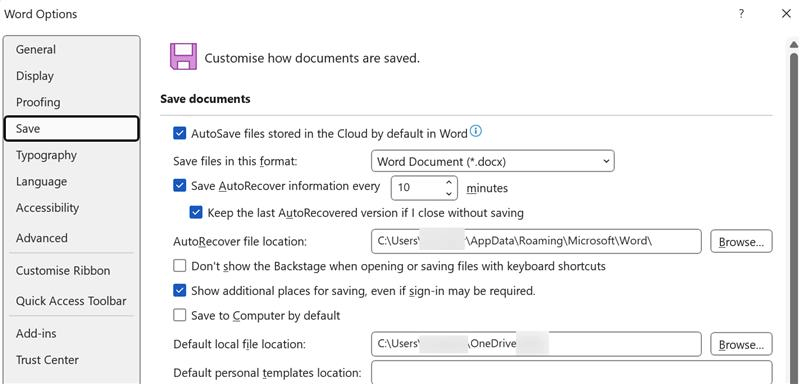This screenshot has height=384, width=800.
Task: Click the scrollbar up arrow
Action: point(794,46)
